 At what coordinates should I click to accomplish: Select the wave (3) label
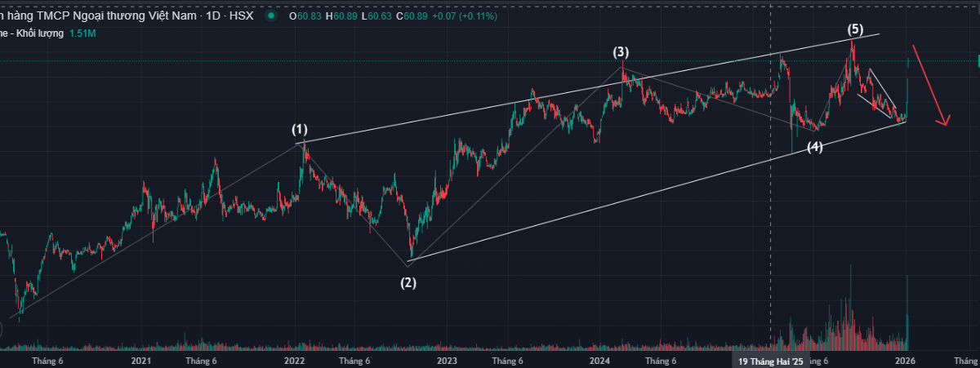tap(621, 52)
